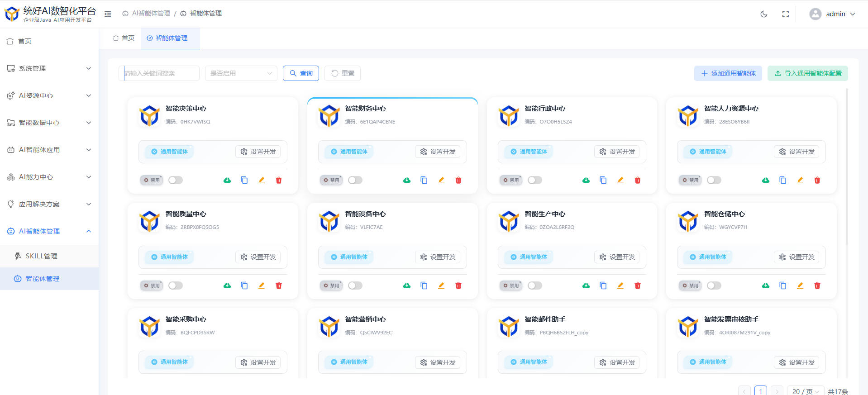Expand the 智能数据中心 sidebar menu
Image resolution: width=868 pixels, height=395 pixels.
[49, 123]
